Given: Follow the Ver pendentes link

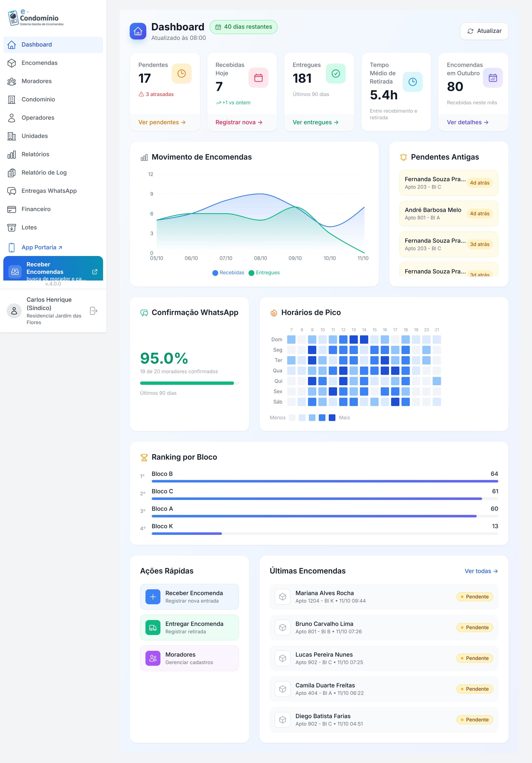Looking at the screenshot, I should [162, 122].
